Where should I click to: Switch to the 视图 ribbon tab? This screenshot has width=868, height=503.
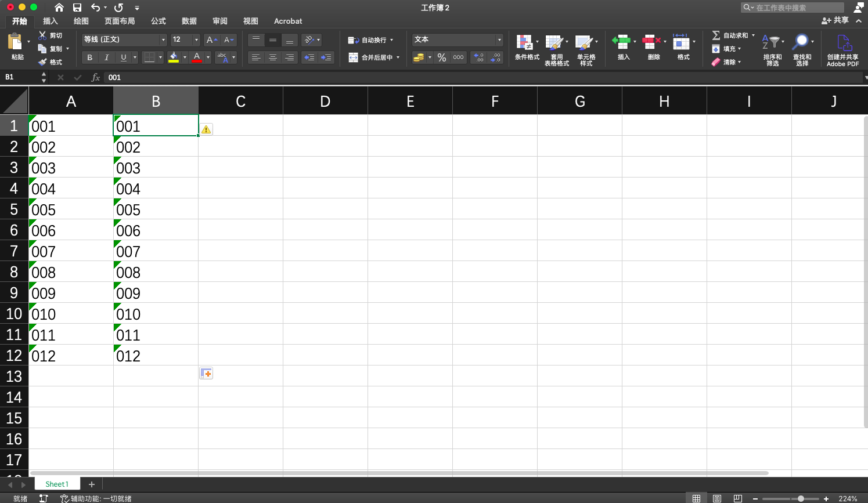(x=250, y=21)
